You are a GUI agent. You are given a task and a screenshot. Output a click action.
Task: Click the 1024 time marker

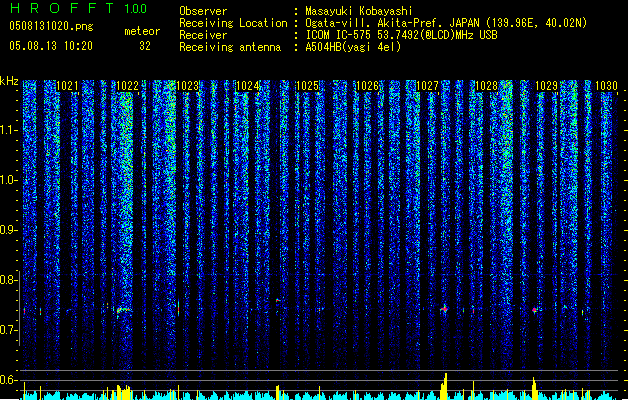[248, 86]
